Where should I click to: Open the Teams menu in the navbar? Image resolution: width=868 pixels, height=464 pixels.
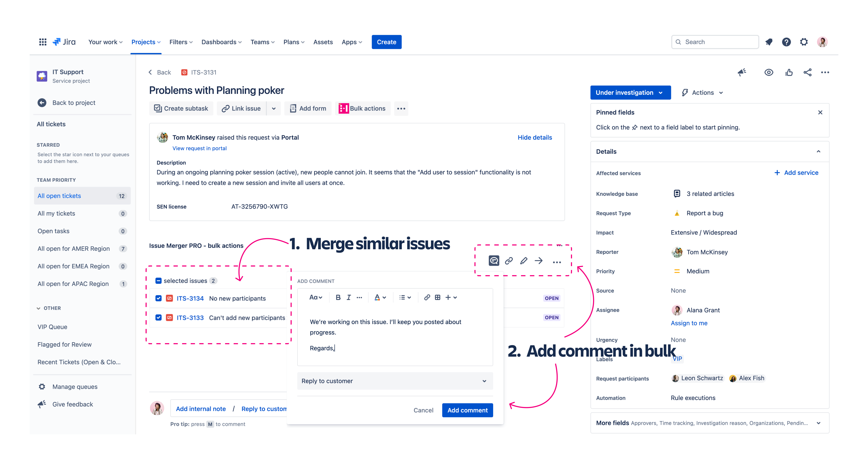tap(262, 42)
